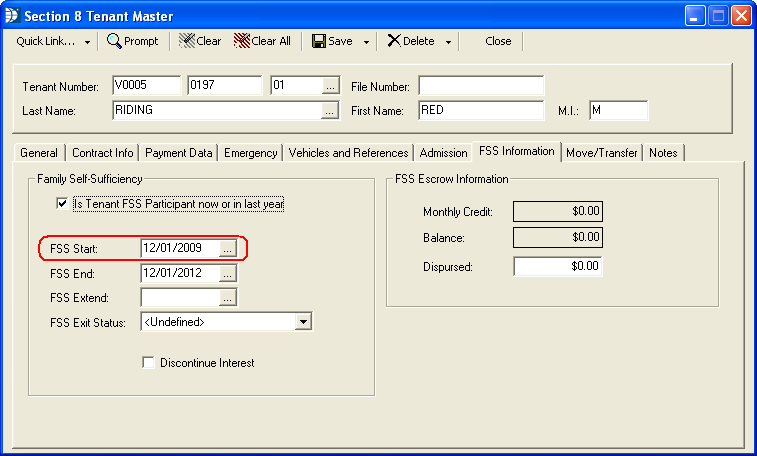757x456 pixels.
Task: Click the FSS End date field
Action: (180, 273)
